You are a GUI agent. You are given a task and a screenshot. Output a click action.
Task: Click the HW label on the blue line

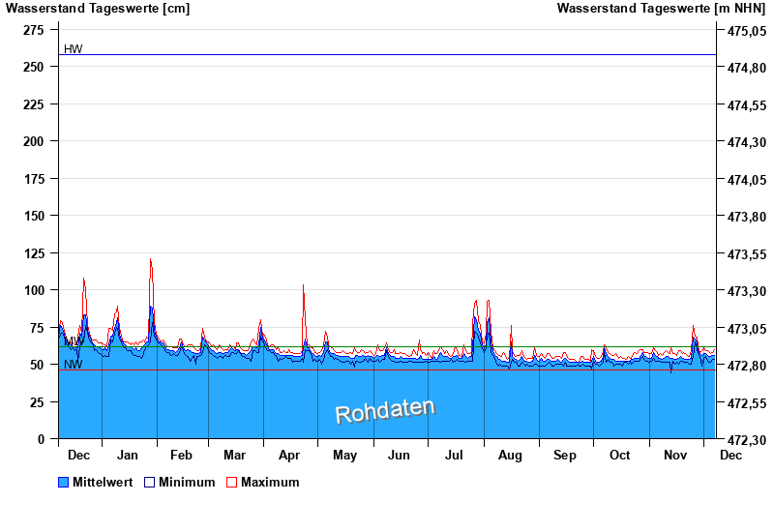[74, 48]
